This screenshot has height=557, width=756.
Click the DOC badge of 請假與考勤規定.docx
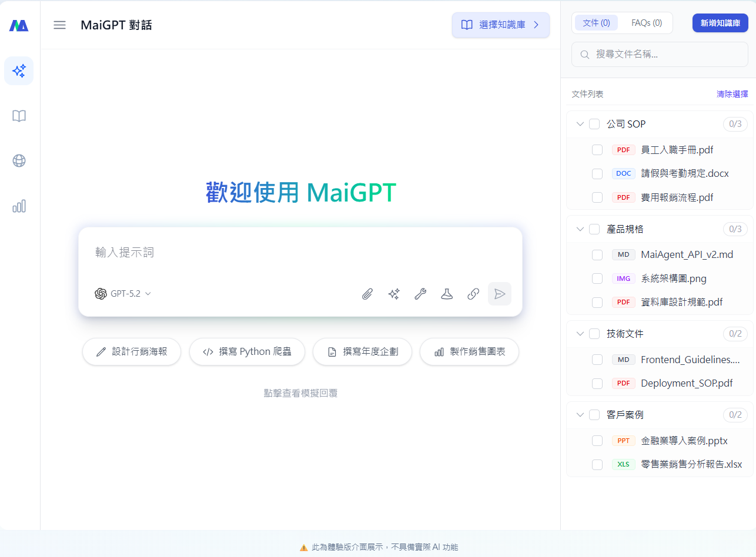(624, 173)
